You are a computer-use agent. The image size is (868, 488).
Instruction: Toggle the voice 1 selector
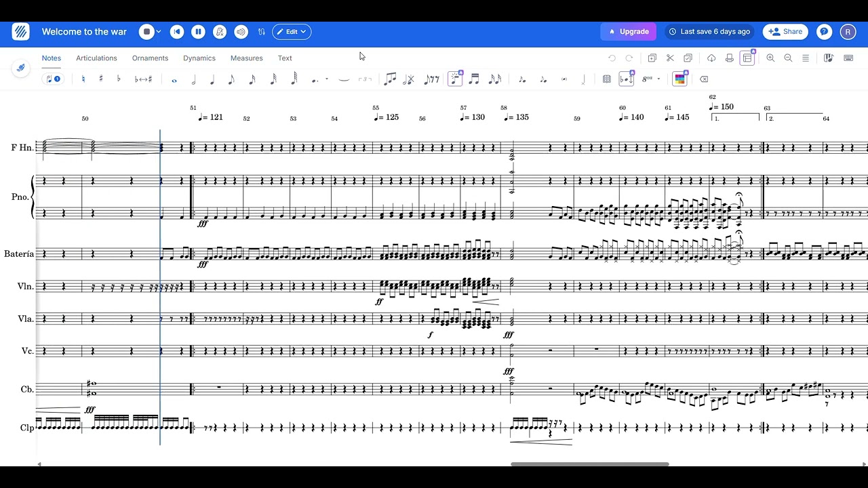click(52, 79)
